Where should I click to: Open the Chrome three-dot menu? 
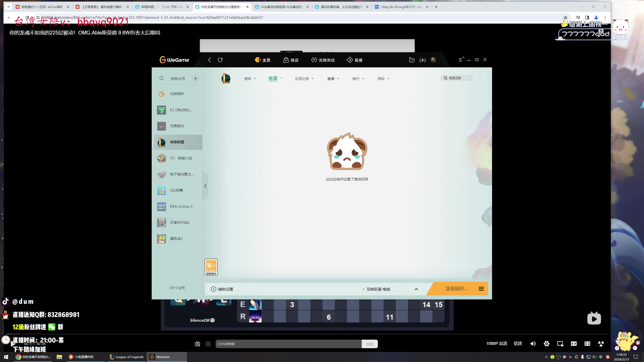pyautogui.click(x=605, y=18)
